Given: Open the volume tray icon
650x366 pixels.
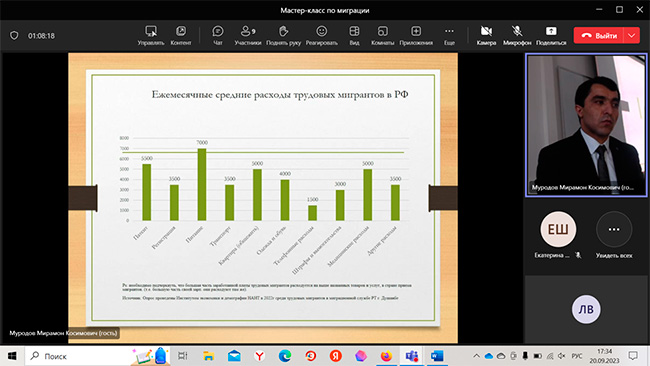Looking at the screenshot, I should 562,356.
